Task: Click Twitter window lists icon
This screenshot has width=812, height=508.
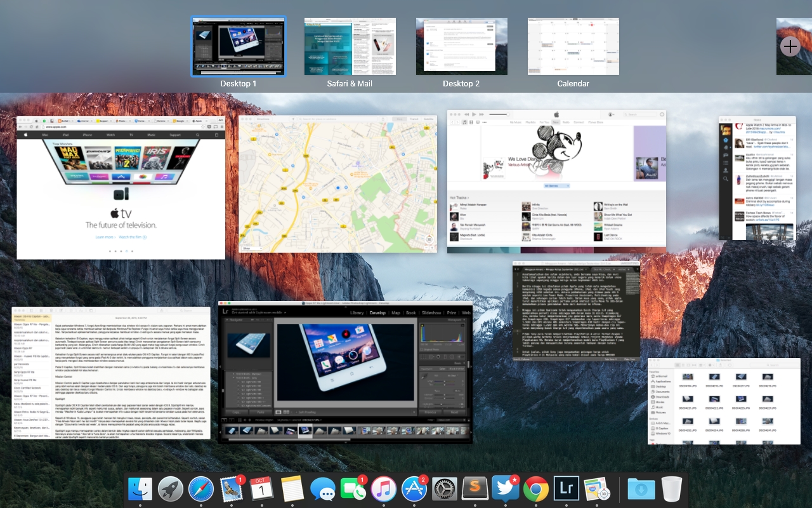Action: [726, 163]
